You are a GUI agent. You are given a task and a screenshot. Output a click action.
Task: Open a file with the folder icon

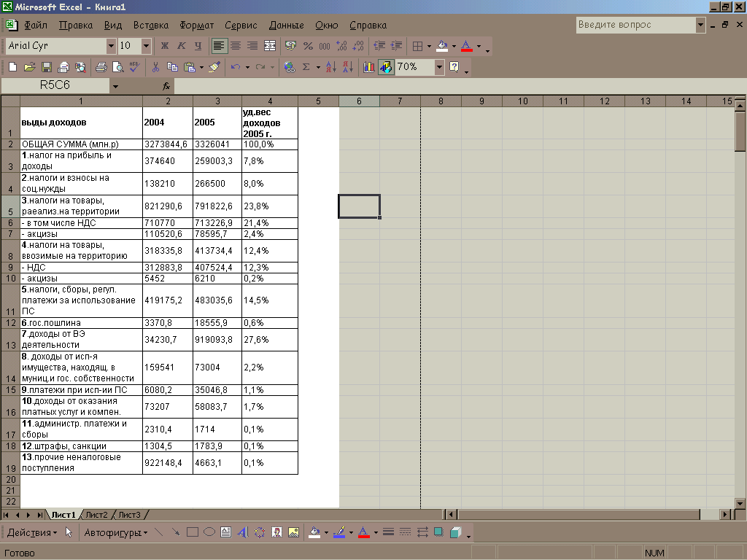coord(29,67)
